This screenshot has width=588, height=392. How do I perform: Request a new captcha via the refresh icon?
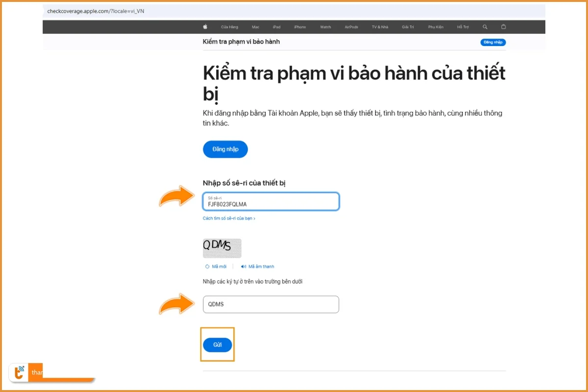(x=206, y=266)
